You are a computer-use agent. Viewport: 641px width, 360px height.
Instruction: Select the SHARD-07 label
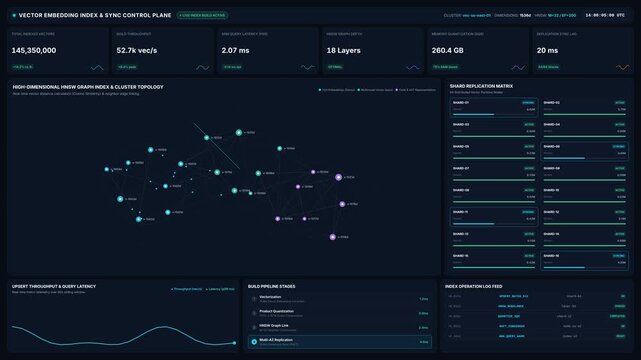(461, 168)
